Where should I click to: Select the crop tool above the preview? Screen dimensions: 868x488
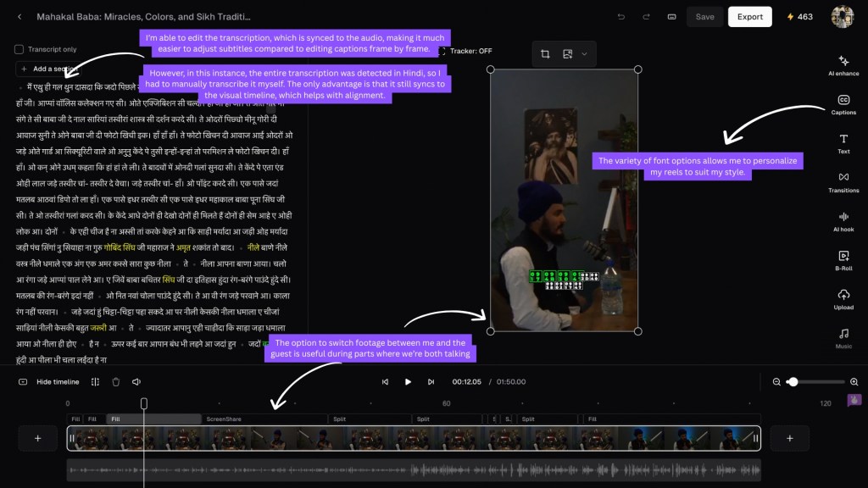[x=545, y=54]
